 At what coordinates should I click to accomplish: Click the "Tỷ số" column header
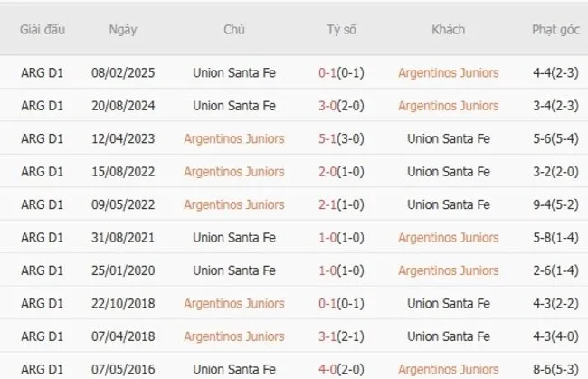(342, 30)
